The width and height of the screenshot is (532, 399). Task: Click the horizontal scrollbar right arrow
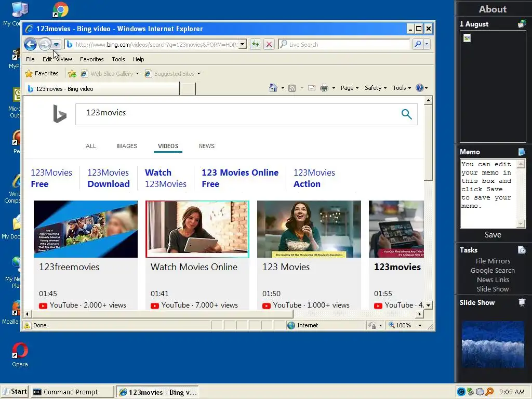(420, 314)
